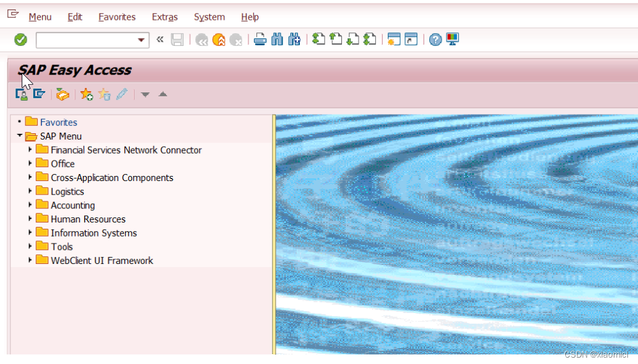Go to Previous Page icon
Viewport: 638px width, 364px height.
(x=336, y=39)
